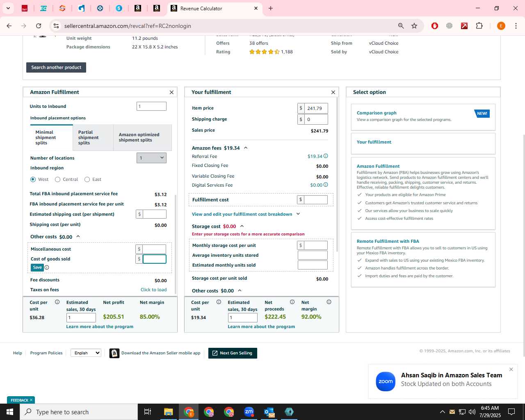
Task: Select Partial shipment splits tab
Action: click(x=93, y=138)
